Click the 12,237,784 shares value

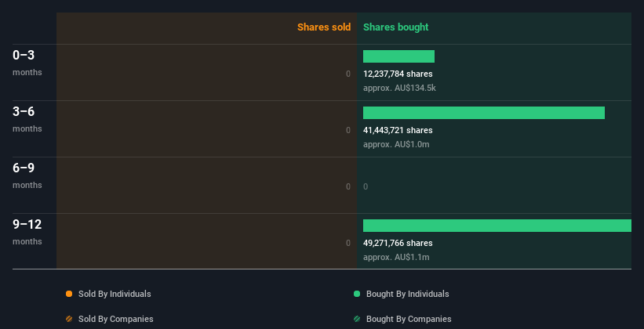tap(398, 74)
